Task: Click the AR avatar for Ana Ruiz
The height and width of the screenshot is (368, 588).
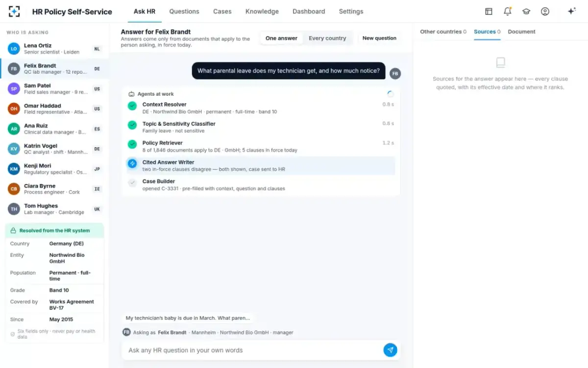Action: [x=14, y=129]
